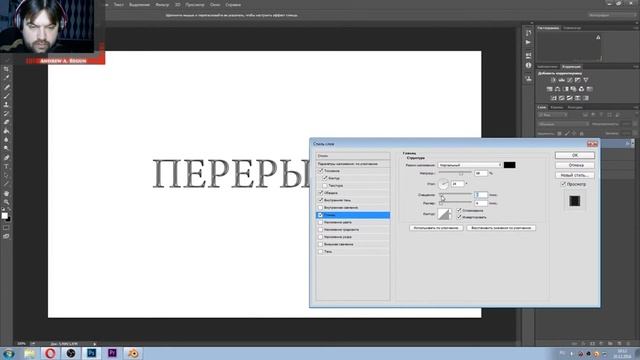Select the Hand tool
Image resolution: width=640 pixels, height=360 pixels.
click(6, 193)
